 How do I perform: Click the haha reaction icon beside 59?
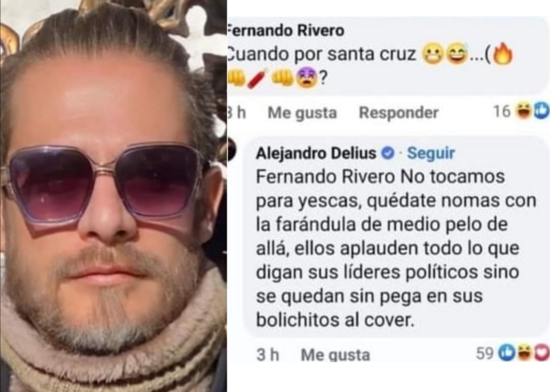[x=524, y=353]
